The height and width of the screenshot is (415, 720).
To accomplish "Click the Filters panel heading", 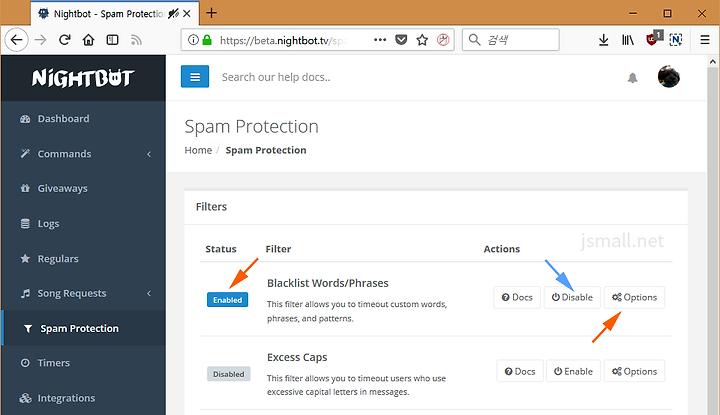I will pos(211,207).
